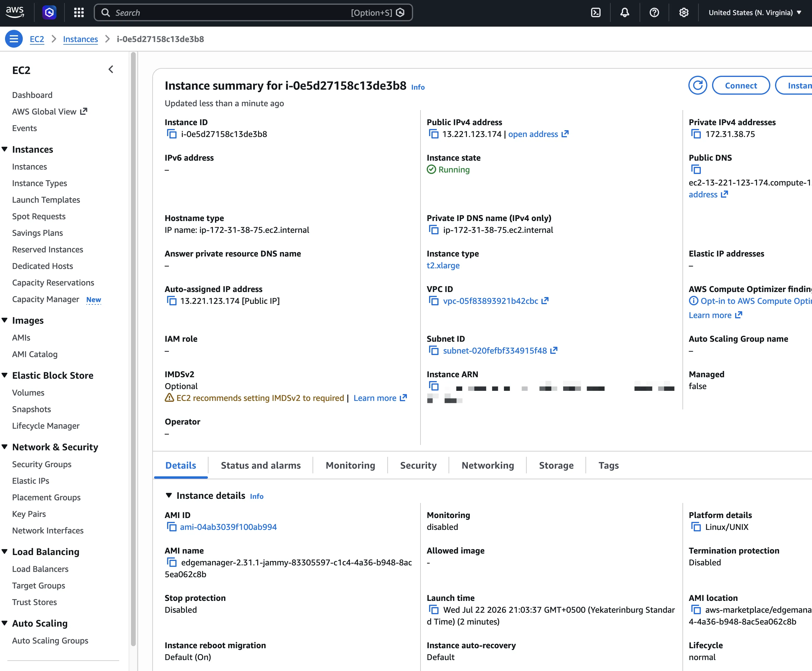
Task: Open the Tags tab
Action: (609, 465)
